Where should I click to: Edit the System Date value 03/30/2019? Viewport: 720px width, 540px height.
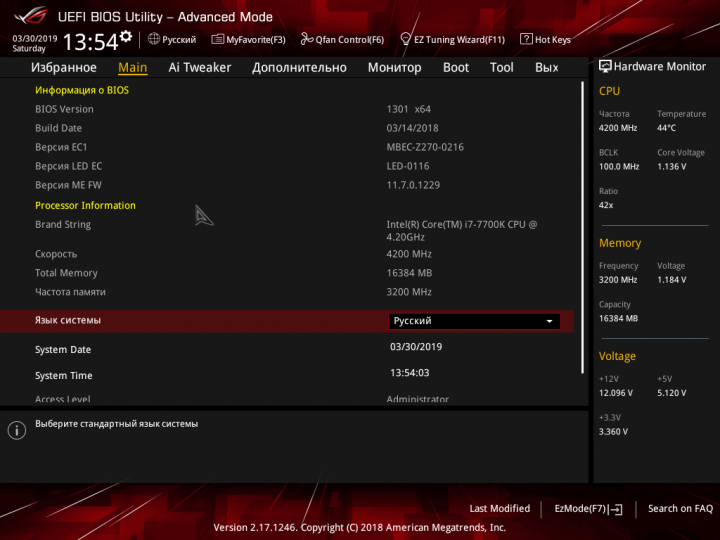point(416,347)
